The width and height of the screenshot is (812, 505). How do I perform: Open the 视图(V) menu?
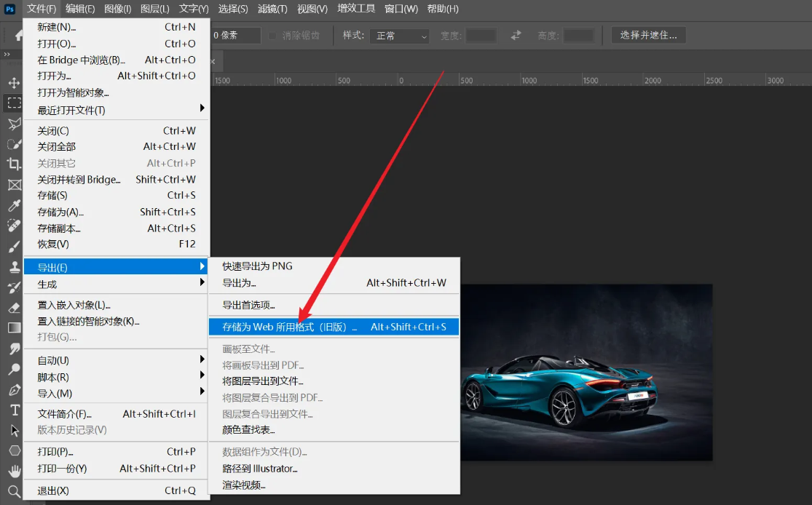tap(312, 9)
